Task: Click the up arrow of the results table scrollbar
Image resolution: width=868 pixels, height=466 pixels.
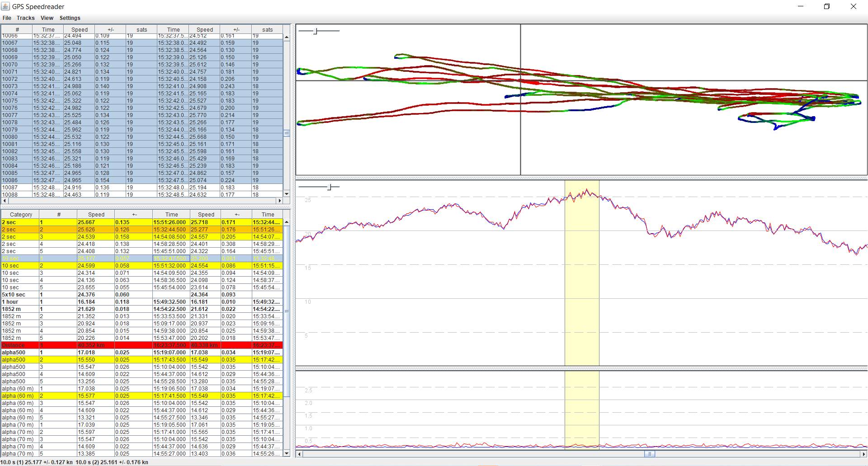Action: pyautogui.click(x=287, y=222)
